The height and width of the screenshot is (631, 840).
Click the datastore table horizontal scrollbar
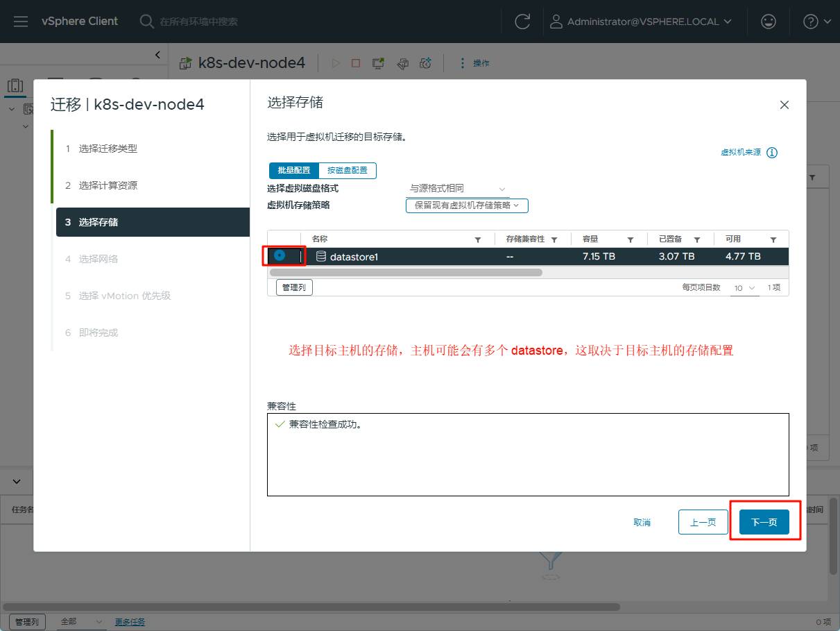pos(406,273)
